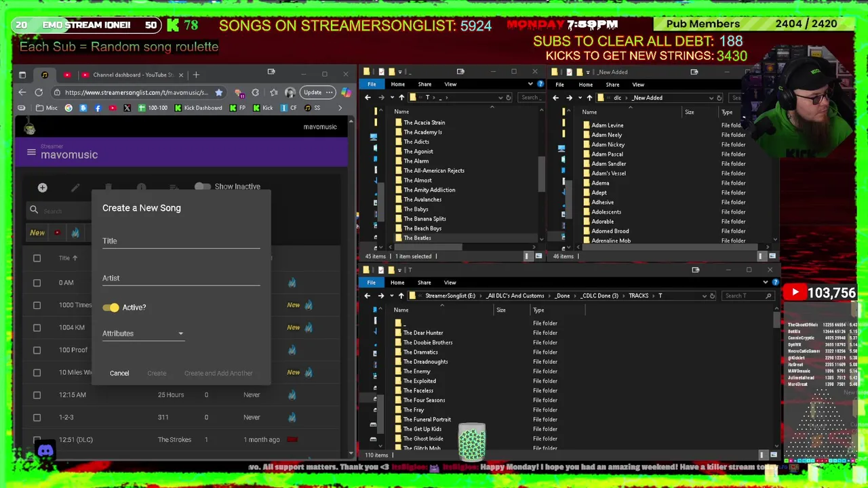The height and width of the screenshot is (488, 868).
Task: Show more bookmarks chevron in browser
Action: (340, 108)
